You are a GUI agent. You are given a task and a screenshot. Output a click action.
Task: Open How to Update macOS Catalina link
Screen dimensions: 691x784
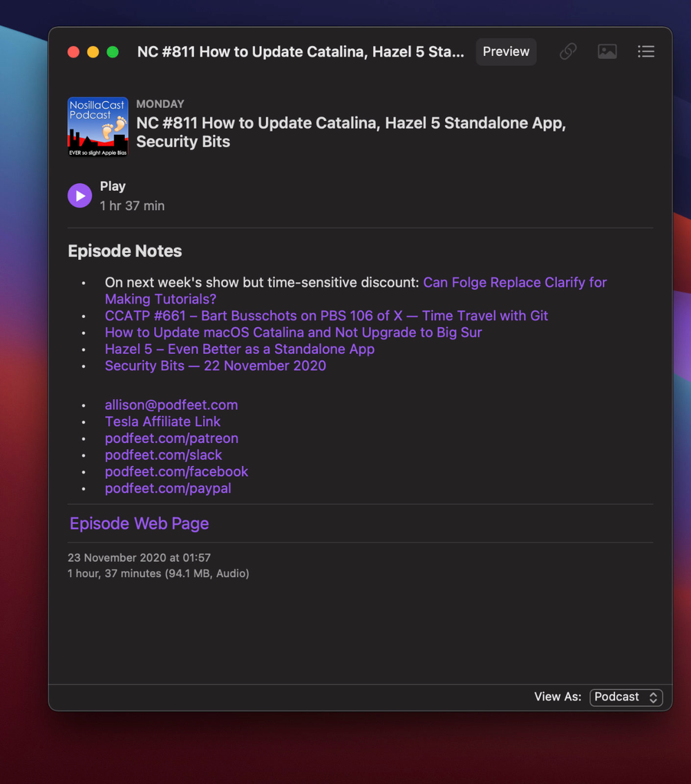(x=293, y=333)
